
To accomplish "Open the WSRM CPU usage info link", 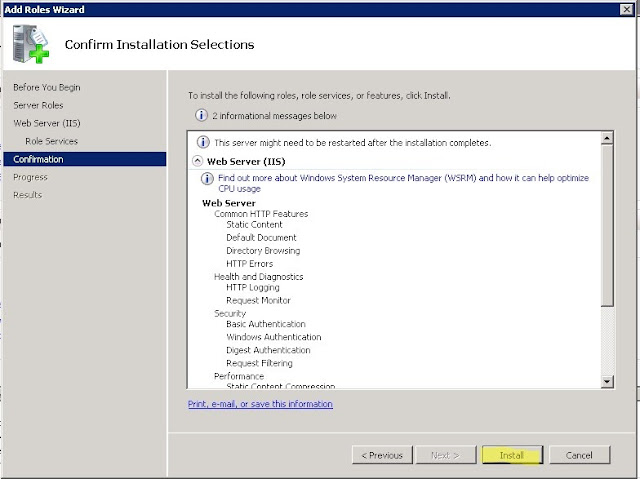I will (403, 183).
